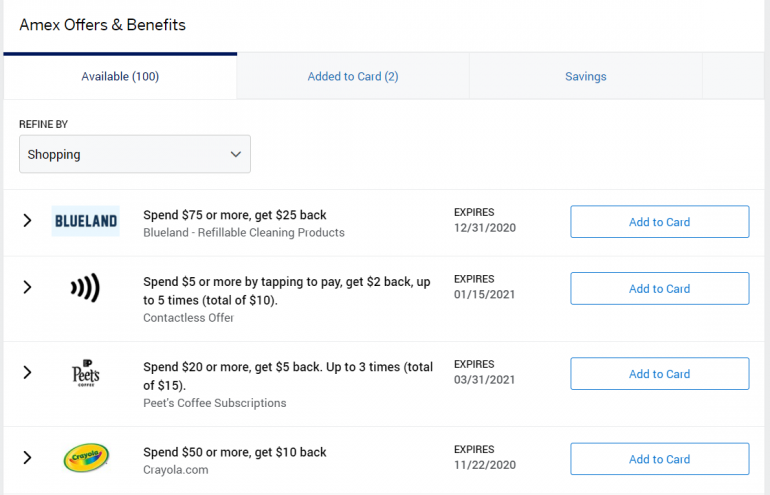The image size is (770, 495).
Task: Expand the Contactless Offer details chevron
Action: point(27,287)
